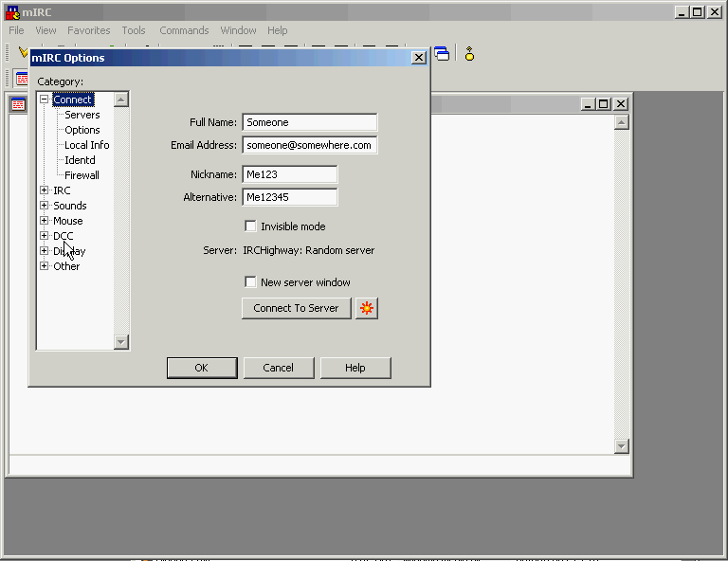Click the Alternative nickname field

pyautogui.click(x=290, y=197)
